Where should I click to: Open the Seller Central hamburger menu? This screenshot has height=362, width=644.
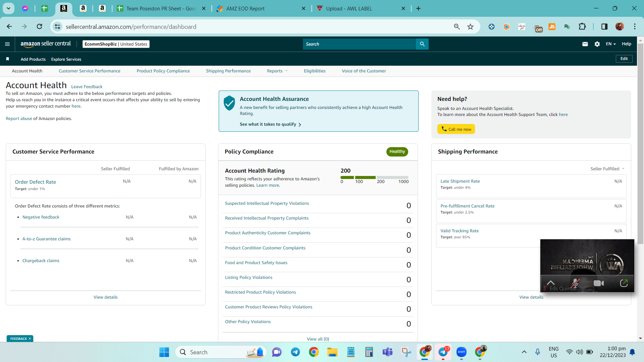point(7,44)
